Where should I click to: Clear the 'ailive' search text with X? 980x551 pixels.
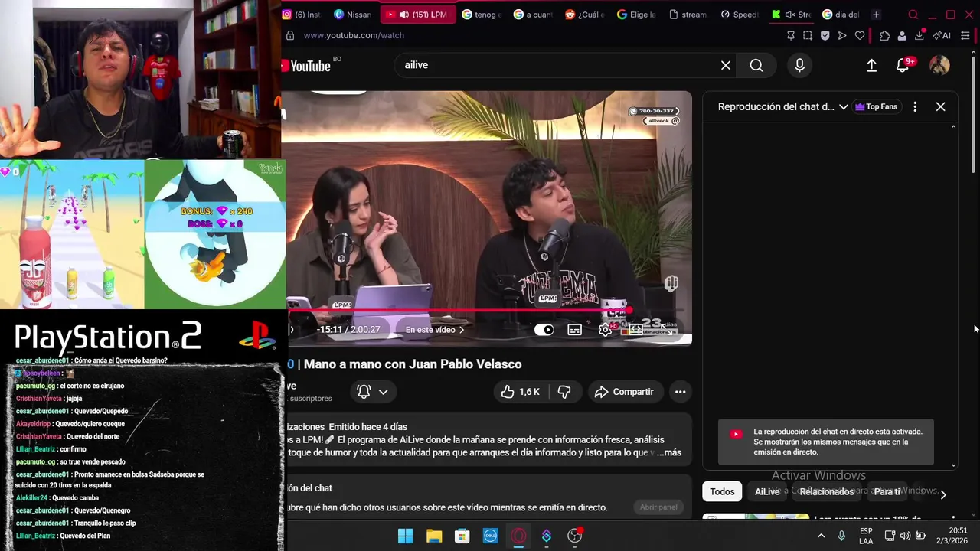pyautogui.click(x=726, y=66)
